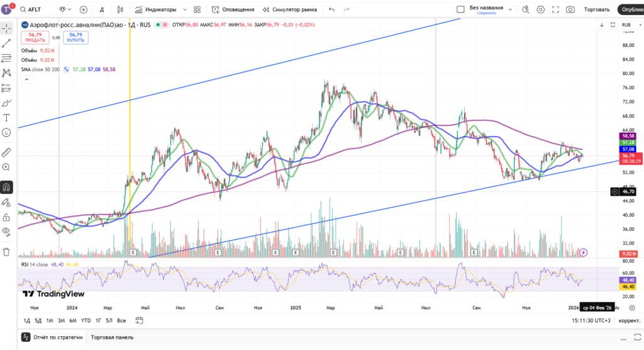Click the Торговать button
Viewport: 644px width, 350px height.
[597, 9]
